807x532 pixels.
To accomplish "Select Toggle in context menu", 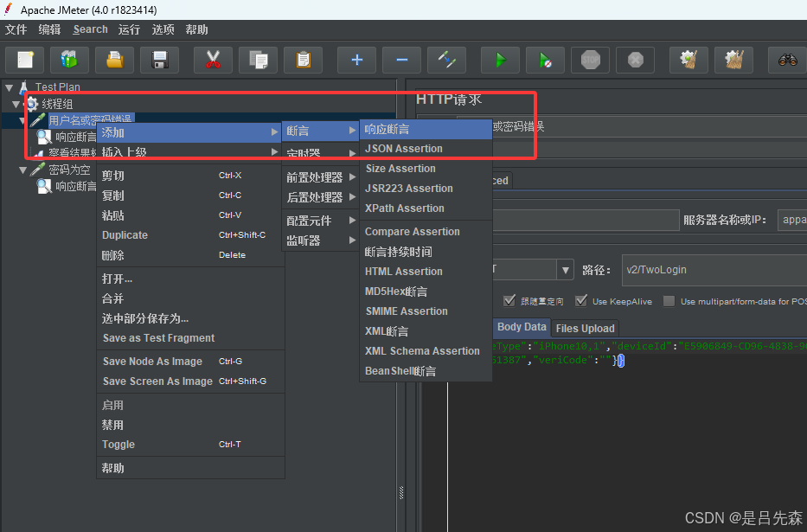I will (x=190, y=444).
